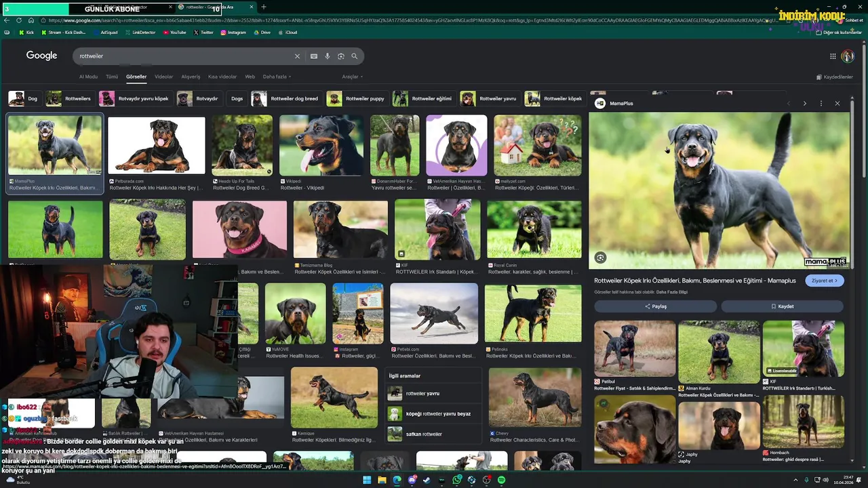Click the safkan rottweiler related search
This screenshot has height=488, width=868.
(433, 434)
